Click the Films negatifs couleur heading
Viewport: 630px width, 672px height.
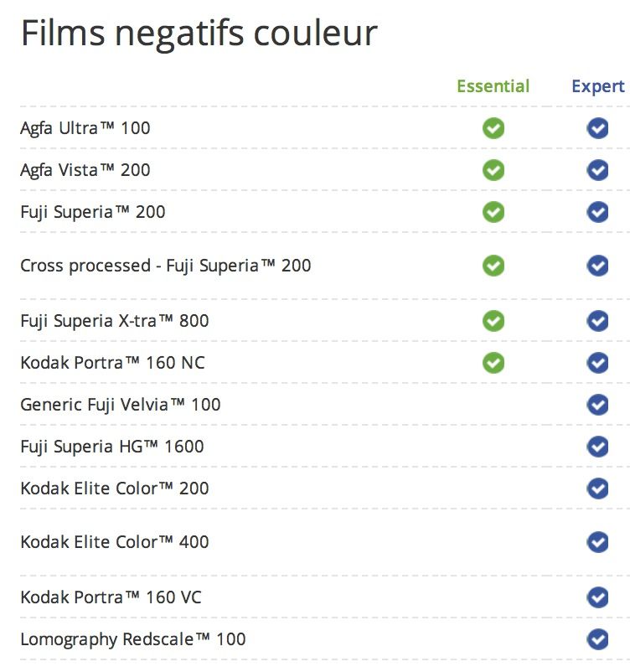(x=199, y=33)
